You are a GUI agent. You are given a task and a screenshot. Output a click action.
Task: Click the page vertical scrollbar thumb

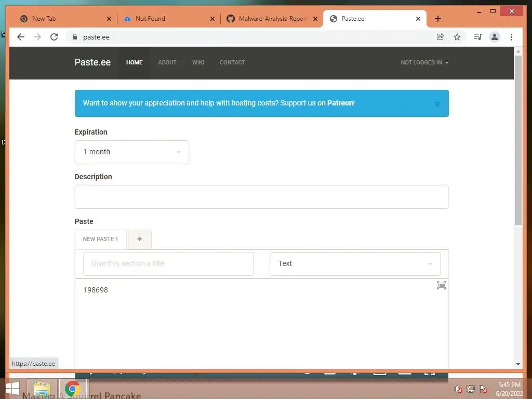pyautogui.click(x=518, y=140)
